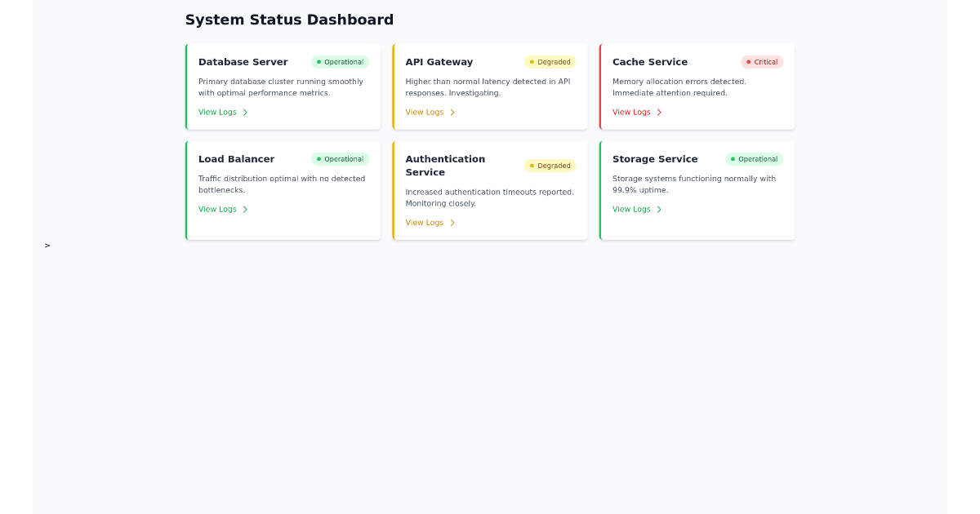The height and width of the screenshot is (514, 980).
Task: Open View Logs for Load Balancer
Action: (x=217, y=210)
